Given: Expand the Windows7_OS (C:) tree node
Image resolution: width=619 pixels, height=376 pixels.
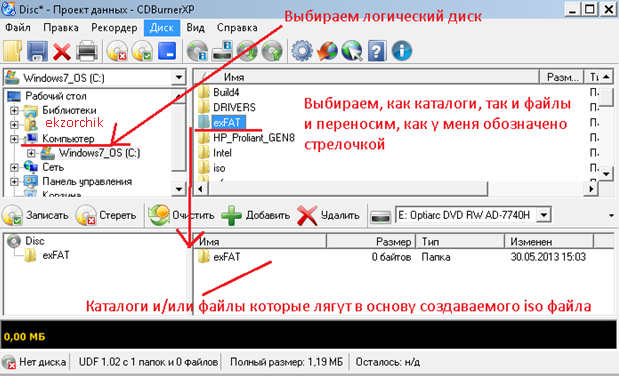Looking at the screenshot, I should click(31, 153).
